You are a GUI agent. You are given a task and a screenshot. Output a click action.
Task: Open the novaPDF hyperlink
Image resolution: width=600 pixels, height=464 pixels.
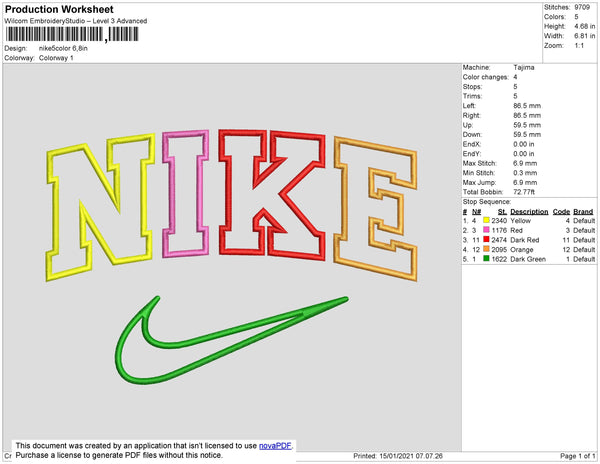[x=275, y=446]
